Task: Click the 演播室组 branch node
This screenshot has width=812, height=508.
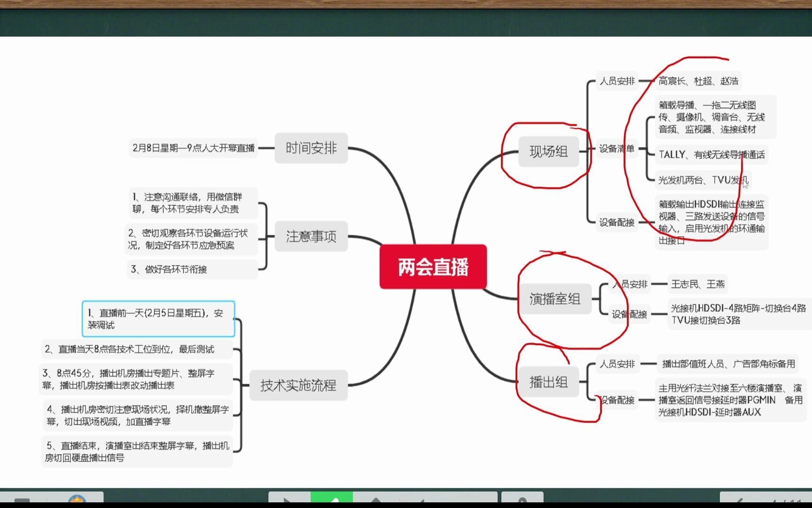Action: point(555,299)
